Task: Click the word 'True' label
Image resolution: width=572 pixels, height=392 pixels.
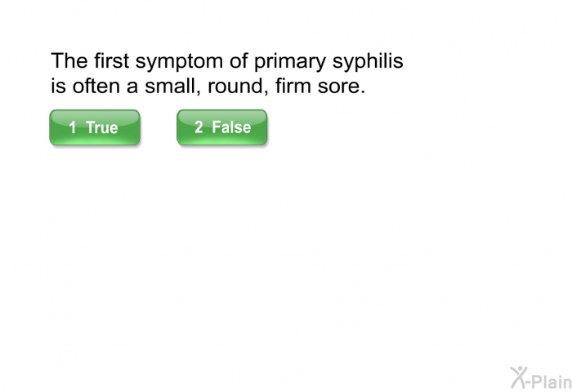Action: pos(102,127)
